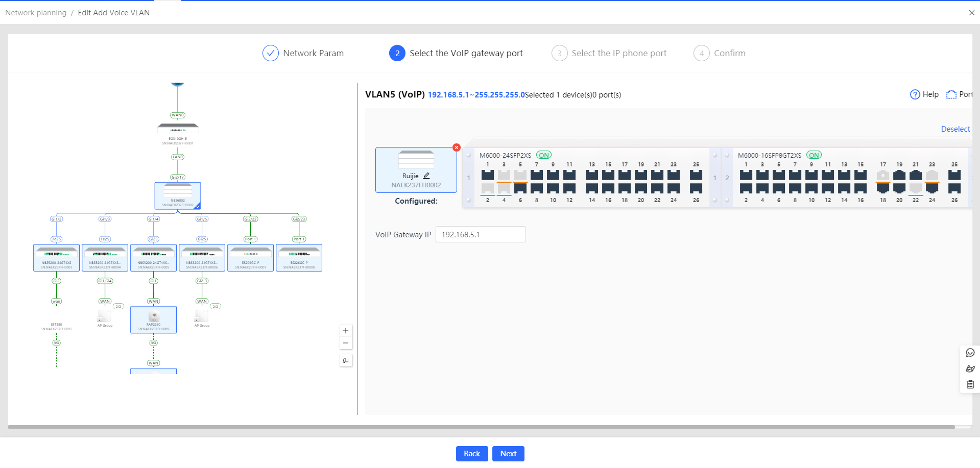Open the Help icon
The height and width of the screenshot is (468, 980).
[915, 94]
